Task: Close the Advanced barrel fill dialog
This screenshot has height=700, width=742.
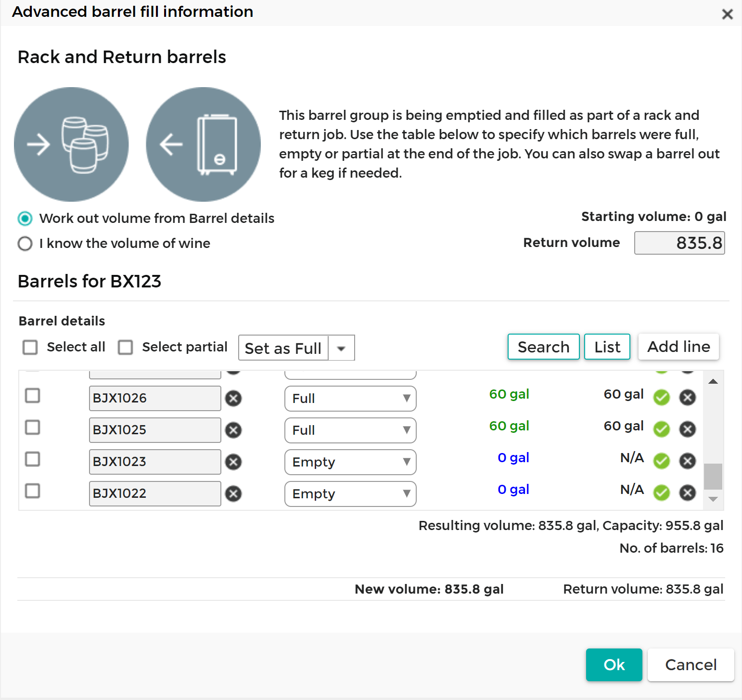Action: tap(727, 14)
